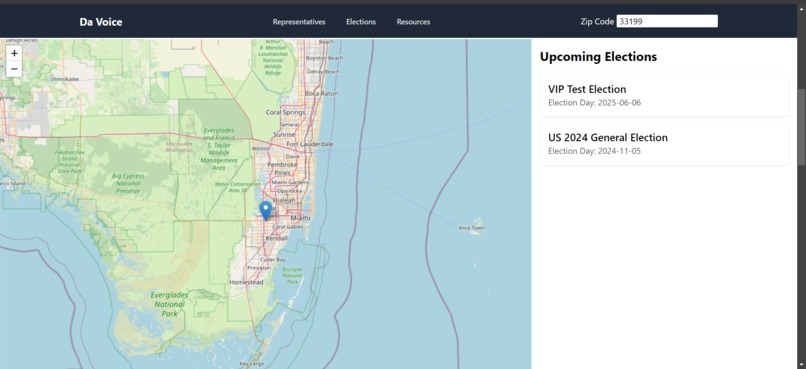Go to Da Voice home
Viewport: 806px width, 369px height.
(x=101, y=22)
